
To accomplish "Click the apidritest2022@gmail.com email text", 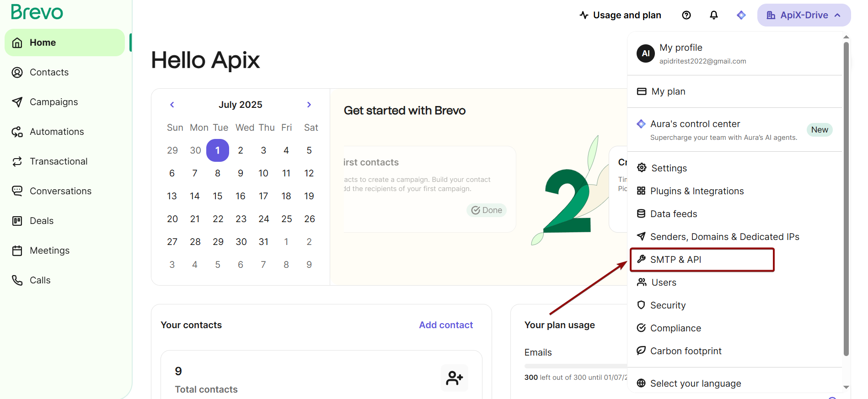I will 702,61.
